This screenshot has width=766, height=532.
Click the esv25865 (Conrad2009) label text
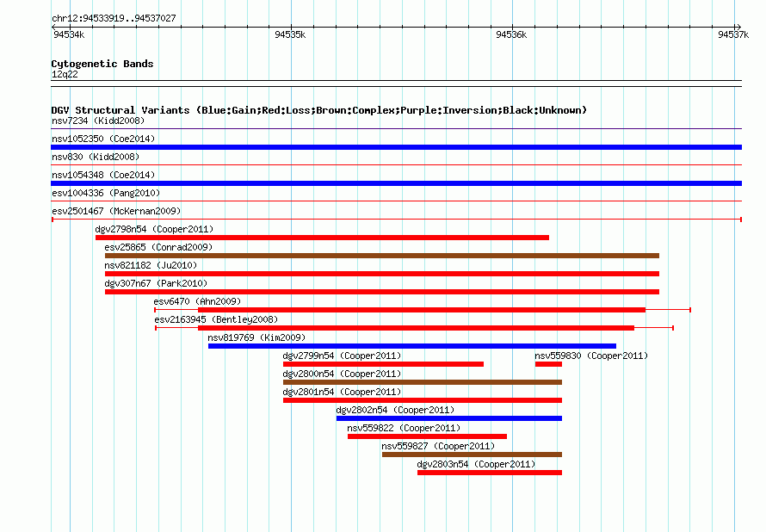pyautogui.click(x=158, y=247)
